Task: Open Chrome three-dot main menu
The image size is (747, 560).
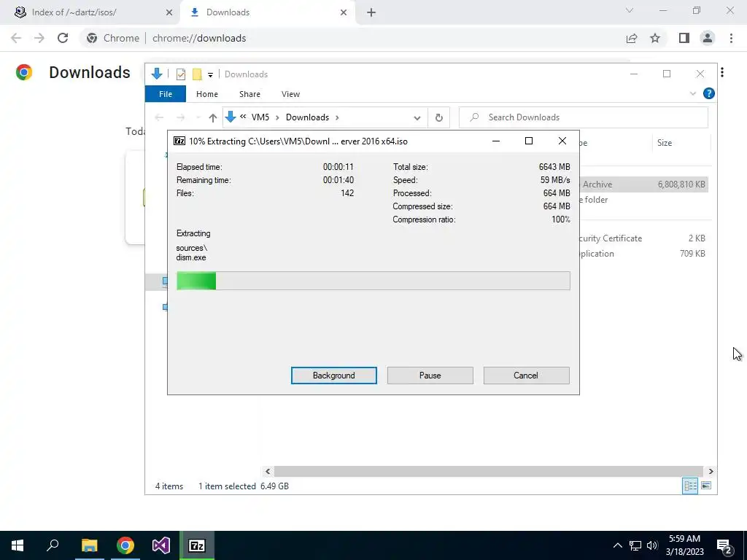Action: pos(731,38)
